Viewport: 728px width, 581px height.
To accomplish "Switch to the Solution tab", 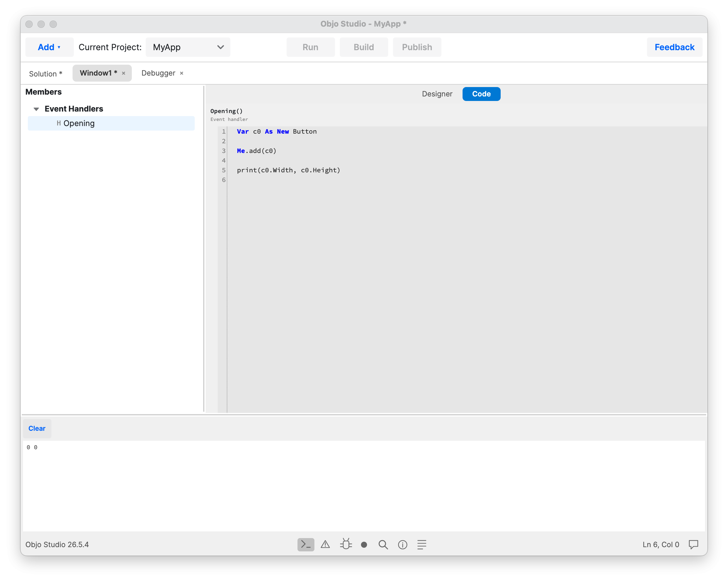I will (x=46, y=73).
